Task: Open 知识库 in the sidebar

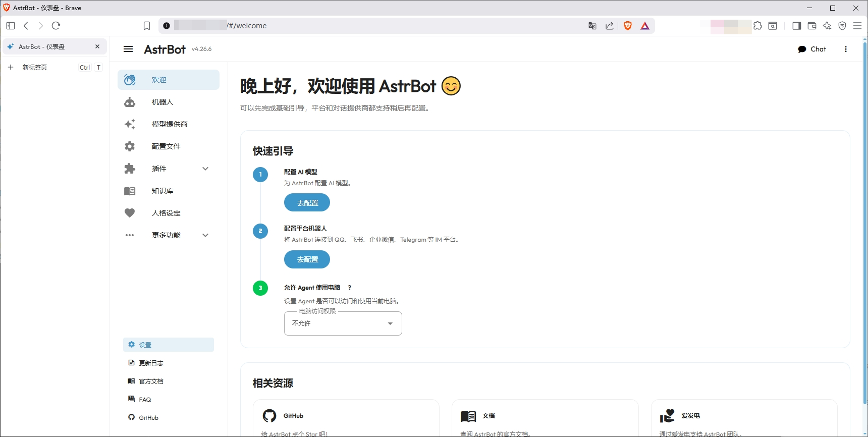Action: (x=169, y=191)
